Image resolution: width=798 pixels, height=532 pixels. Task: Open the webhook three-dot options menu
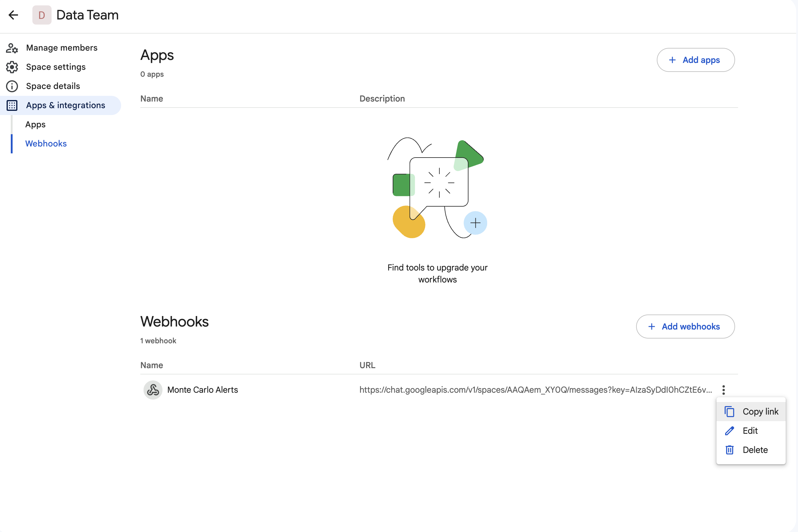tap(724, 390)
